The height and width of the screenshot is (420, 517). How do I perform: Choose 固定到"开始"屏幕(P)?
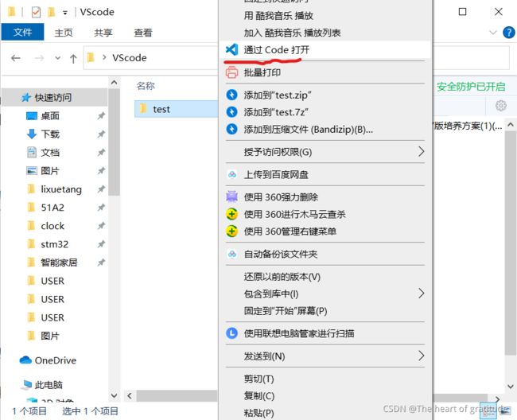[x=325, y=311]
